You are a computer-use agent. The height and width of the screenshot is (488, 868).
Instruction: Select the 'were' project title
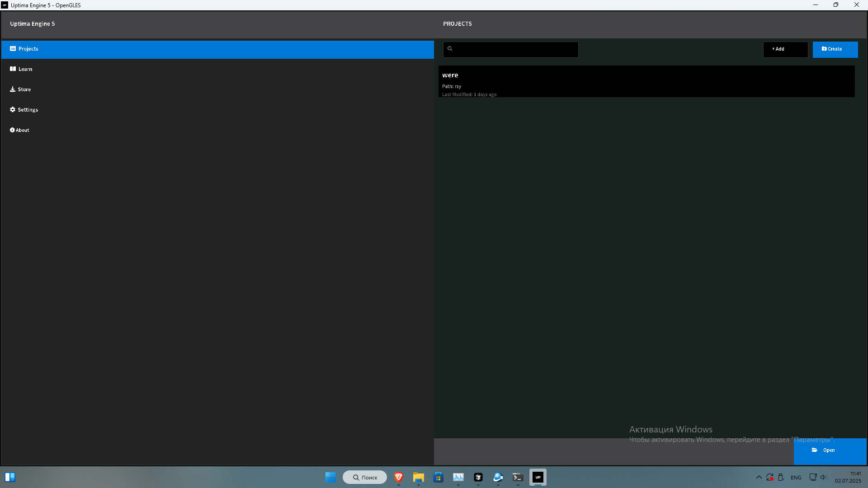450,75
